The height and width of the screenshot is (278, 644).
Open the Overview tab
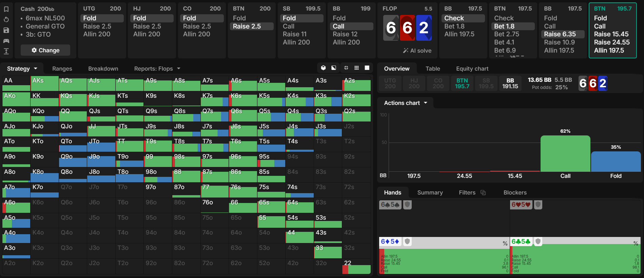pyautogui.click(x=396, y=69)
